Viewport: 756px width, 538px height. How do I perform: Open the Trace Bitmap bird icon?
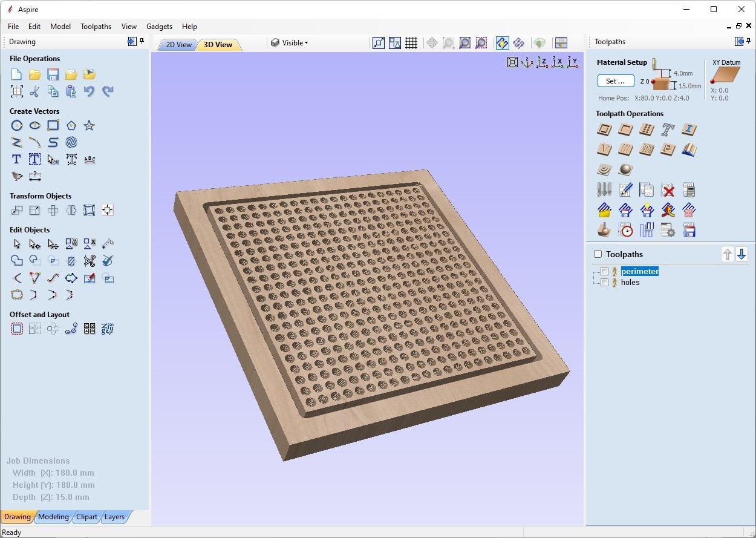pyautogui.click(x=17, y=176)
